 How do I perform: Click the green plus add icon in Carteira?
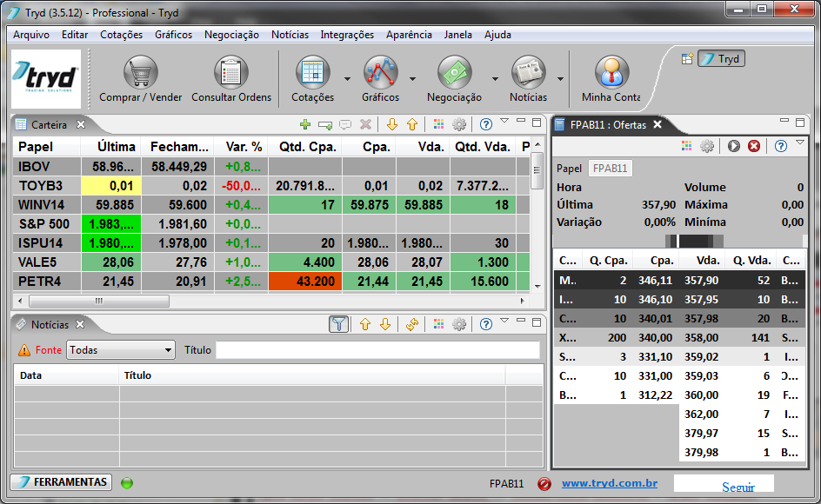pos(304,124)
